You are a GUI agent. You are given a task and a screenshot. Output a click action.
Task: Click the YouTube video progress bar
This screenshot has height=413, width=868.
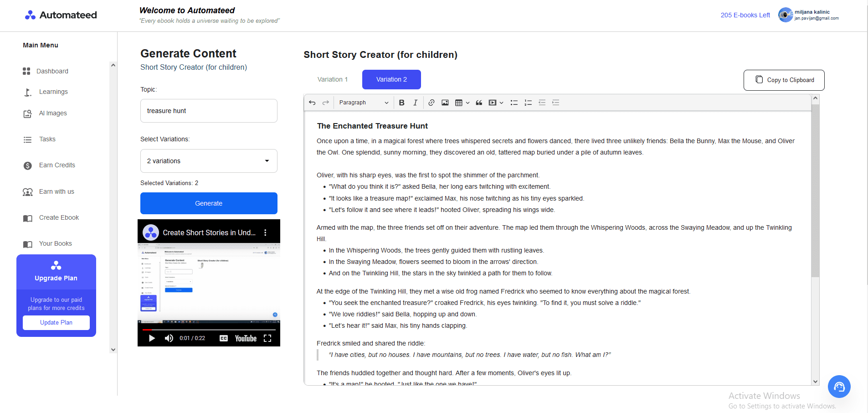click(x=209, y=329)
